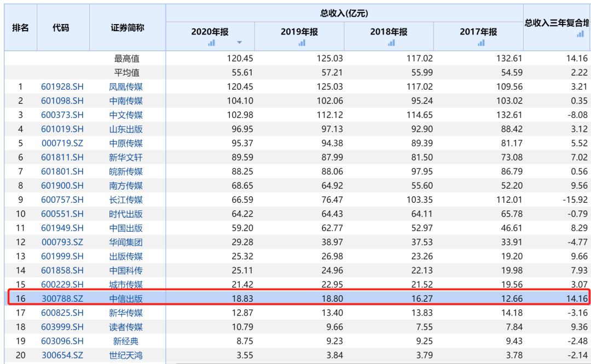Open stock code 600373.SH link

pyautogui.click(x=62, y=115)
